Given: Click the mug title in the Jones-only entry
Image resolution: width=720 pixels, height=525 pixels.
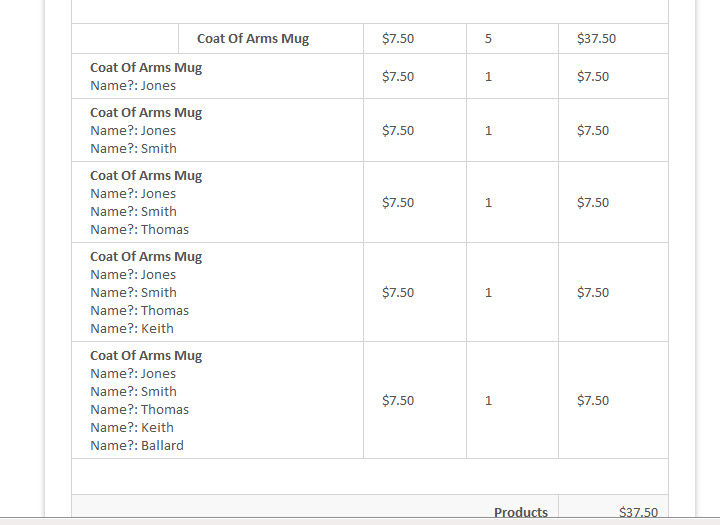Looking at the screenshot, I should pyautogui.click(x=146, y=68).
